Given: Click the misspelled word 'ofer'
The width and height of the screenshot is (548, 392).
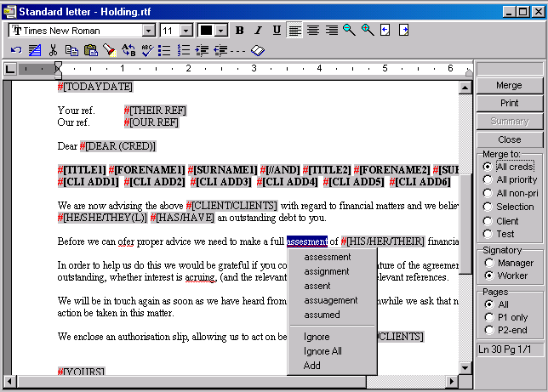Looking at the screenshot, I should pyautogui.click(x=126, y=241).
